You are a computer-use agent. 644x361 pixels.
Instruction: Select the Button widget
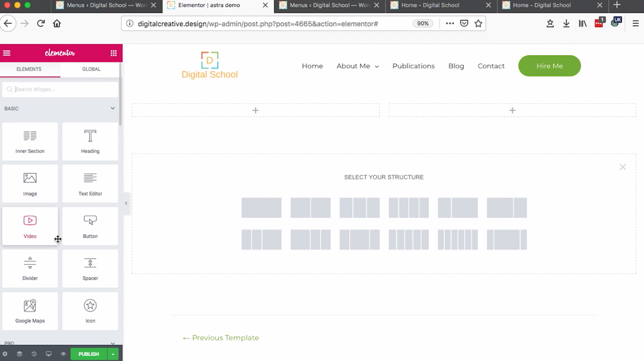click(90, 226)
